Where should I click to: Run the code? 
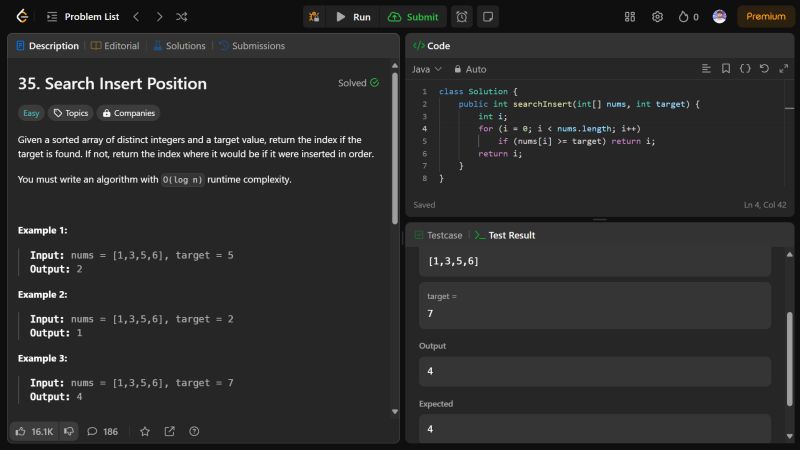point(353,17)
